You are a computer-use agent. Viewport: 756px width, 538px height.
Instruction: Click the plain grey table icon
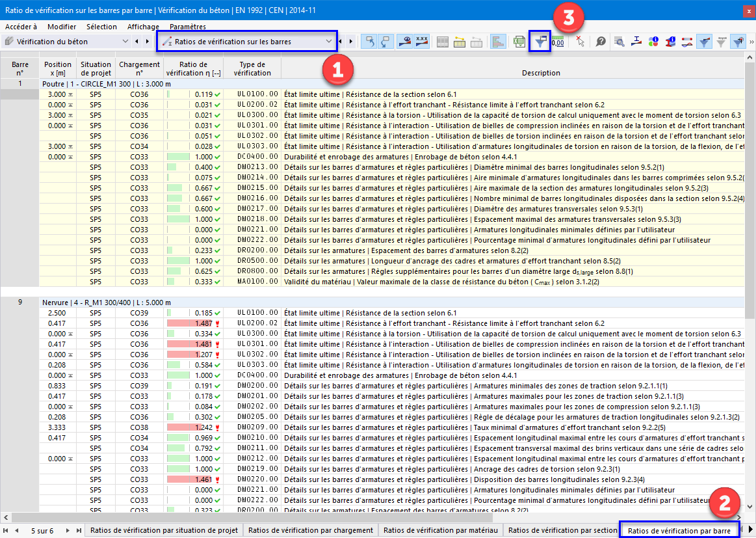(x=443, y=42)
